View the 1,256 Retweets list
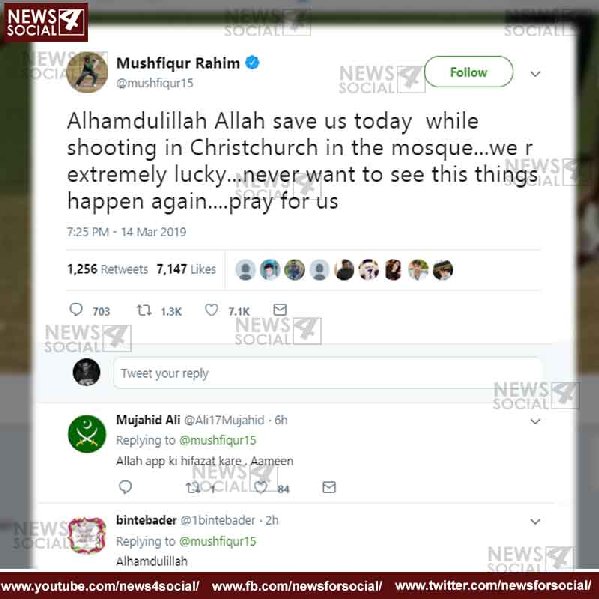The width and height of the screenshot is (599, 599). coord(108,269)
